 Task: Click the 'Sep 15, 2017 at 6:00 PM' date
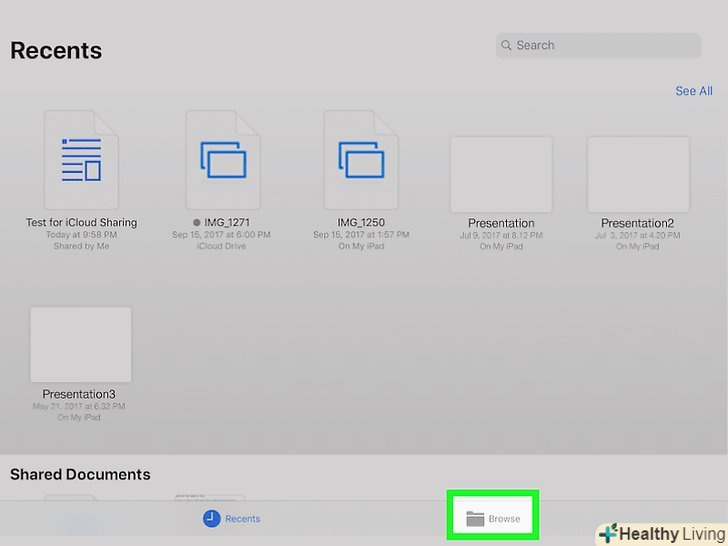point(221,234)
